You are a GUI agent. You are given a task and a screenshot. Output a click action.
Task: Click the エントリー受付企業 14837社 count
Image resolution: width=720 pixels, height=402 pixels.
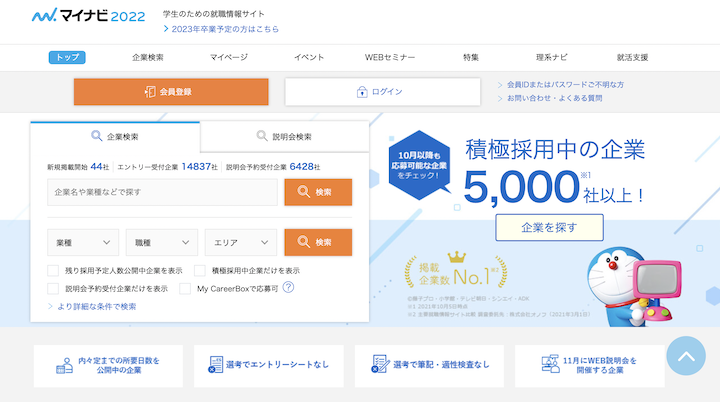click(167, 167)
